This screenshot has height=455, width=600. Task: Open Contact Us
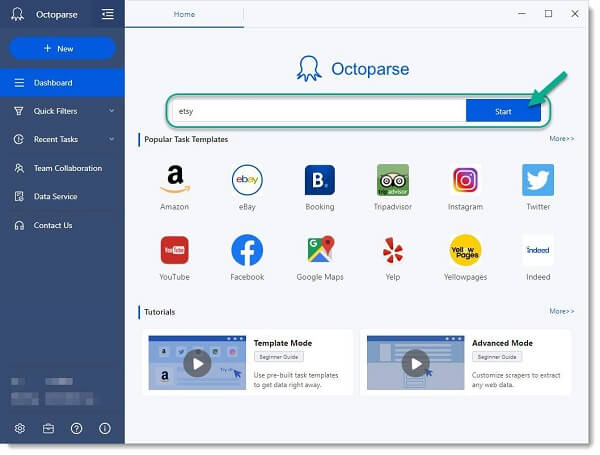[x=62, y=225]
